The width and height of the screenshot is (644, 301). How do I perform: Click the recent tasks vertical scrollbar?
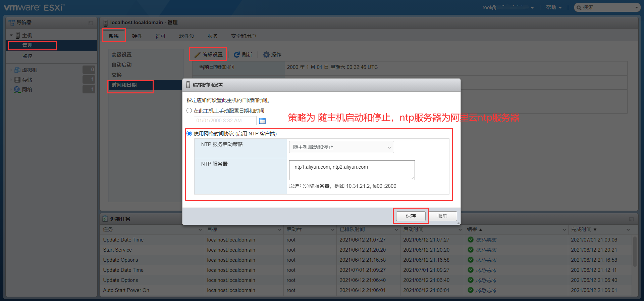pos(635,252)
